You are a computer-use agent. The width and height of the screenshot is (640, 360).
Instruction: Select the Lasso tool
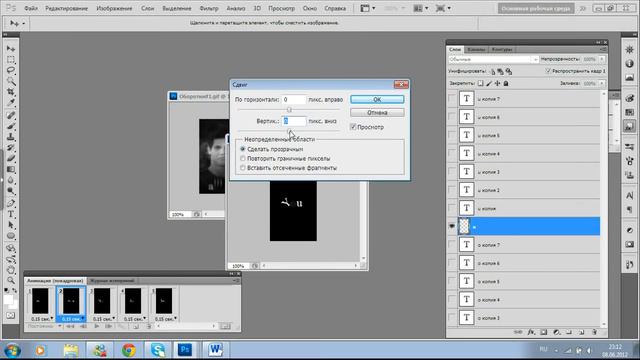[11, 70]
